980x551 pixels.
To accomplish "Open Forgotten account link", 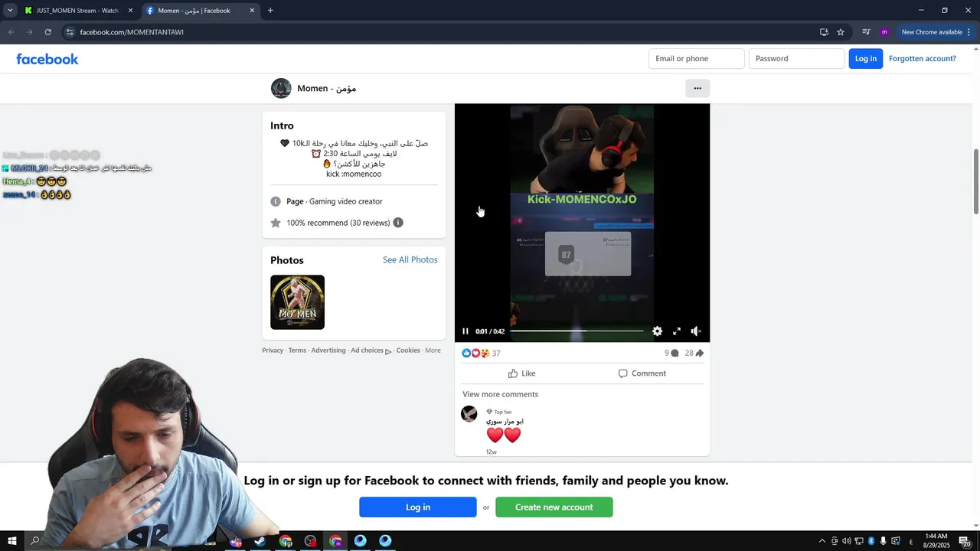I will pos(923,59).
